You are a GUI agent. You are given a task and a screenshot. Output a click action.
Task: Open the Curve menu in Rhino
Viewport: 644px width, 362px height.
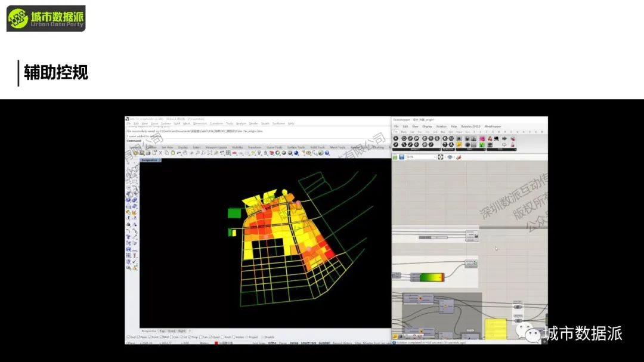pos(154,123)
